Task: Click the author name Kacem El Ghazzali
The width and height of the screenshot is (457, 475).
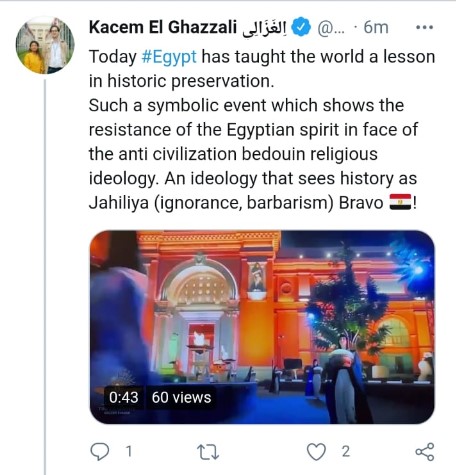Action: [163, 27]
